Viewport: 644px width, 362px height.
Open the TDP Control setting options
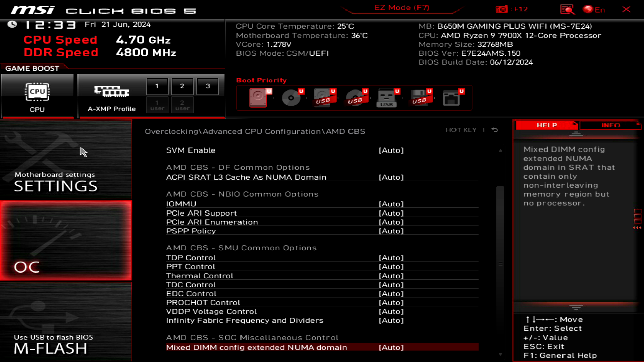point(391,257)
